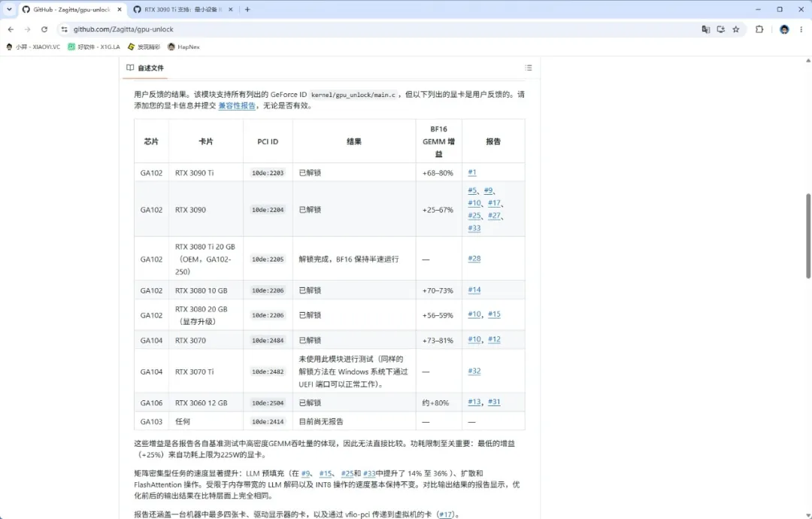812x519 pixels.
Task: Open the HapNex bookmark
Action: pyautogui.click(x=184, y=47)
